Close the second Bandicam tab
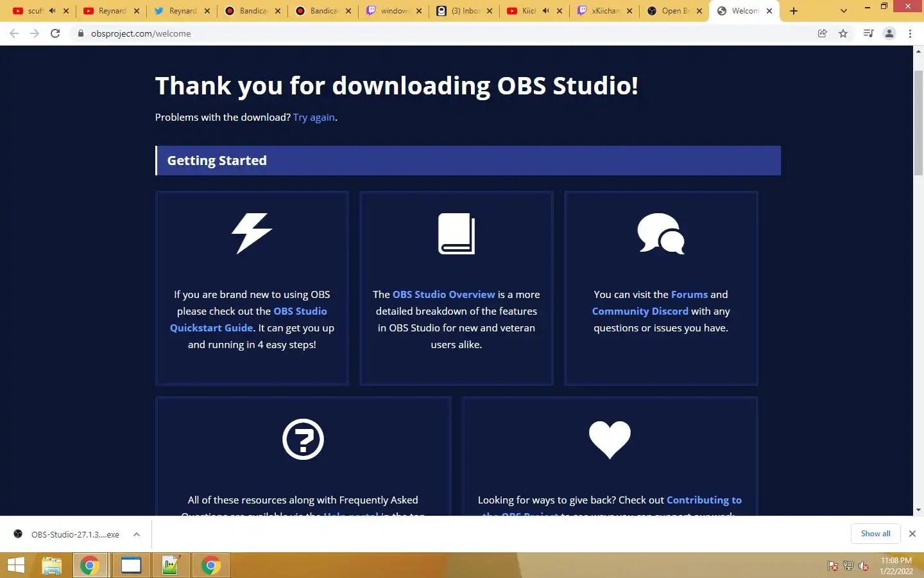 [x=348, y=11]
